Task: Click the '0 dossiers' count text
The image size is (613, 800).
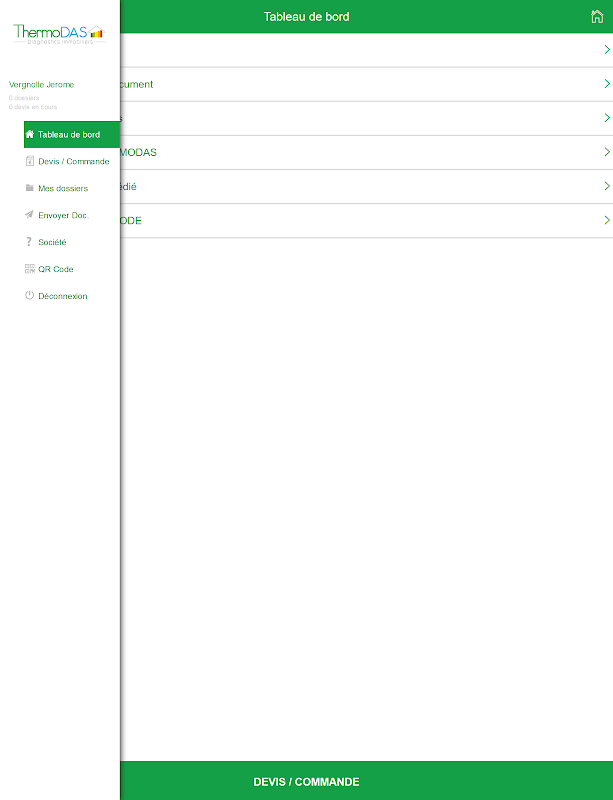Action: (24, 98)
